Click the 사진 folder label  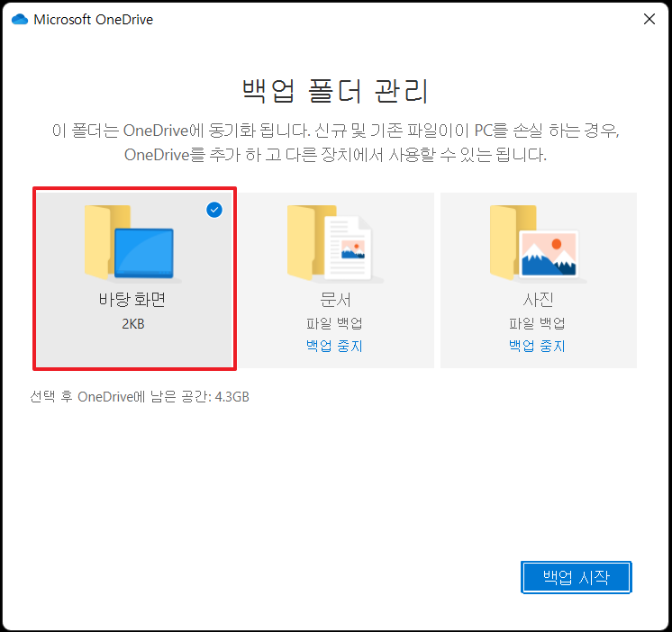(x=538, y=299)
